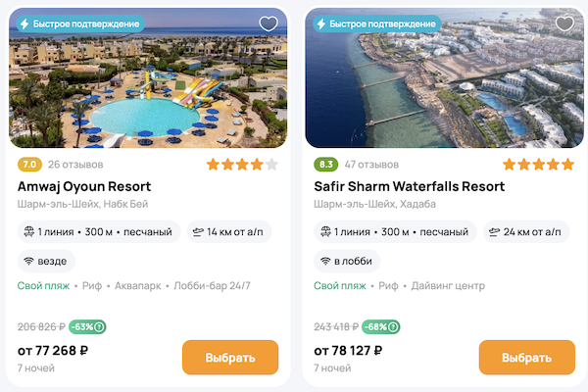Open Amwaj Oyoun Resort hotel title

[84, 186]
